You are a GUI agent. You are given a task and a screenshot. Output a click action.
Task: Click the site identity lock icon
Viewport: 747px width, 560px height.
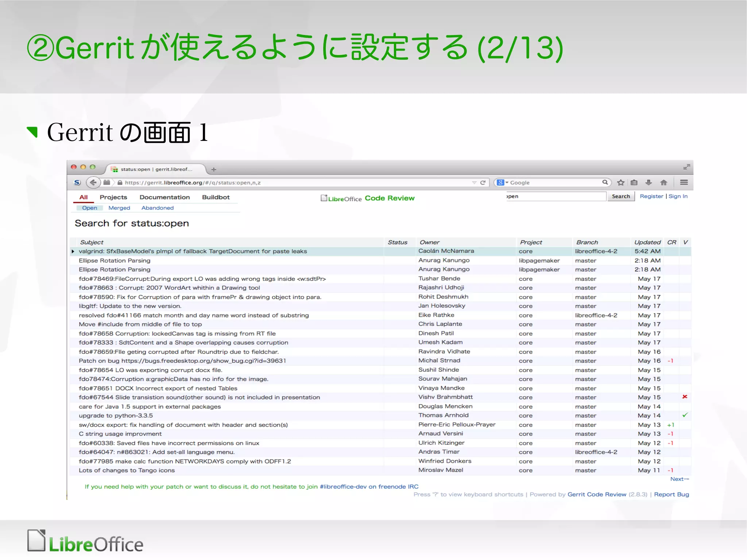[120, 182]
